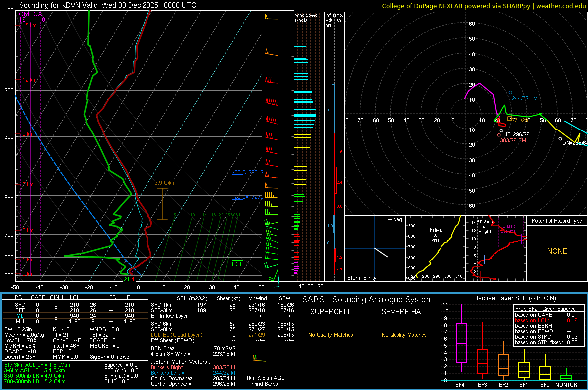588x390 pixels.
Task: Click the red 'based on LCL:' line
Action: (x=546, y=320)
